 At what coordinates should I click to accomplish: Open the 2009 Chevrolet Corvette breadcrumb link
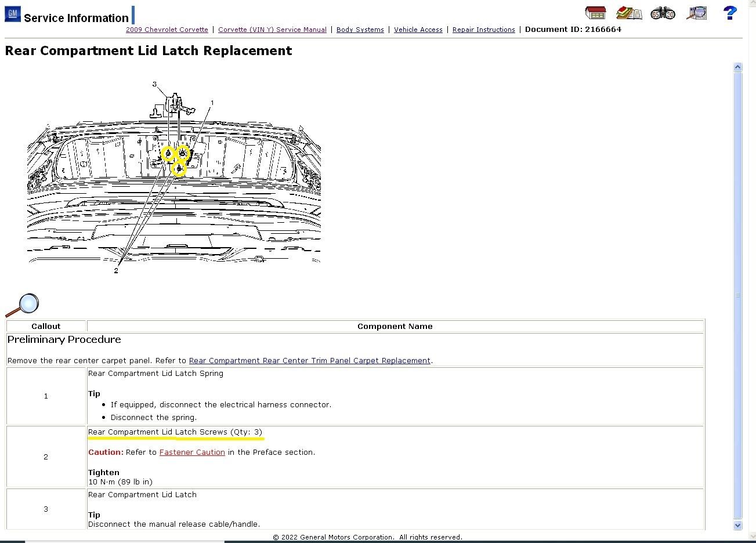pyautogui.click(x=167, y=30)
